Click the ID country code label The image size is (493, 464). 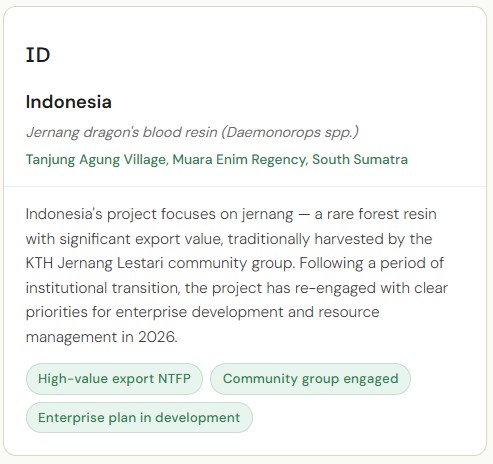(38, 55)
